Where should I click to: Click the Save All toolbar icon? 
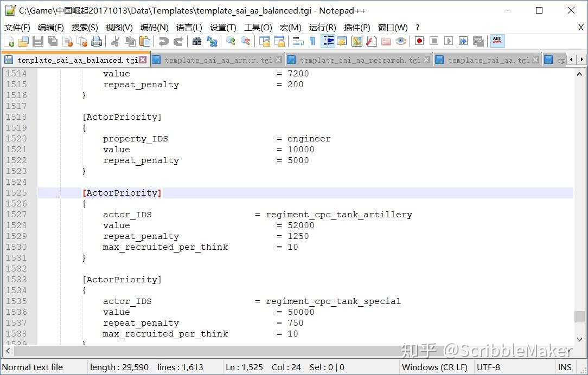pos(53,41)
